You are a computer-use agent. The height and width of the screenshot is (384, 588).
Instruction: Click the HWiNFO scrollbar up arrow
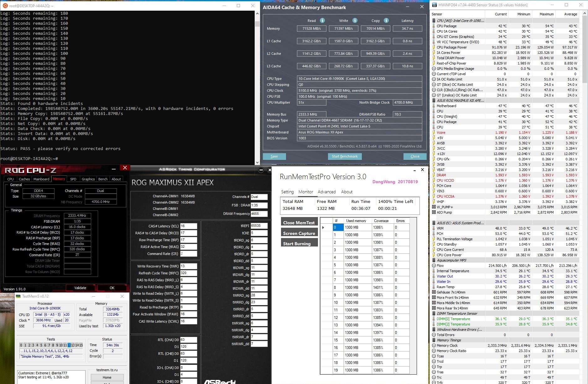pos(585,14)
